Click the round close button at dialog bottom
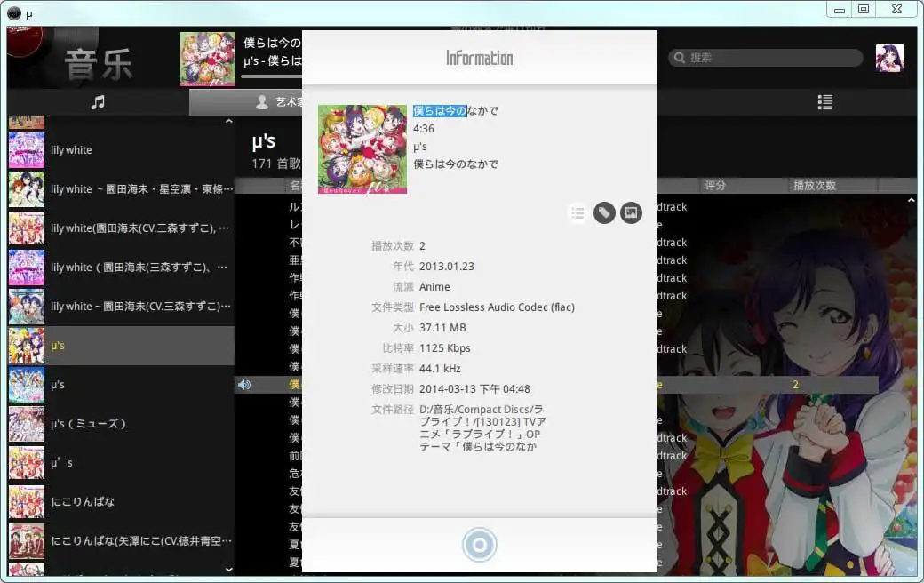Viewport: 924px width, 583px height. tap(479, 545)
